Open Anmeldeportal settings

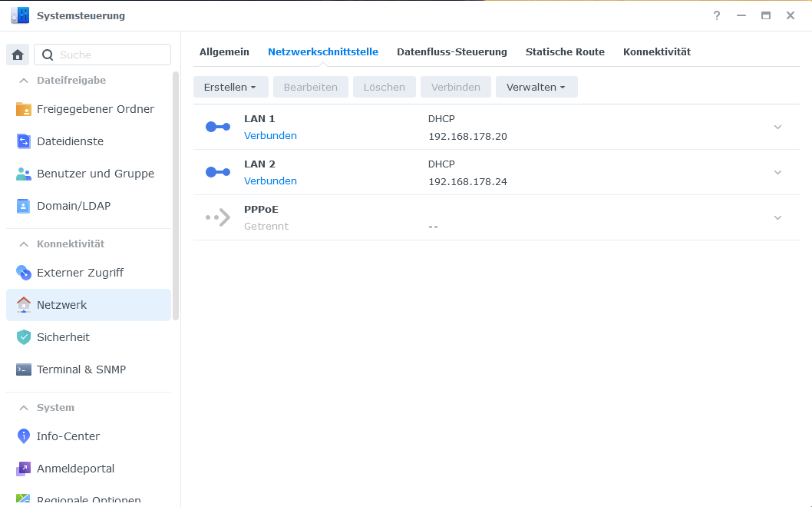88,469
